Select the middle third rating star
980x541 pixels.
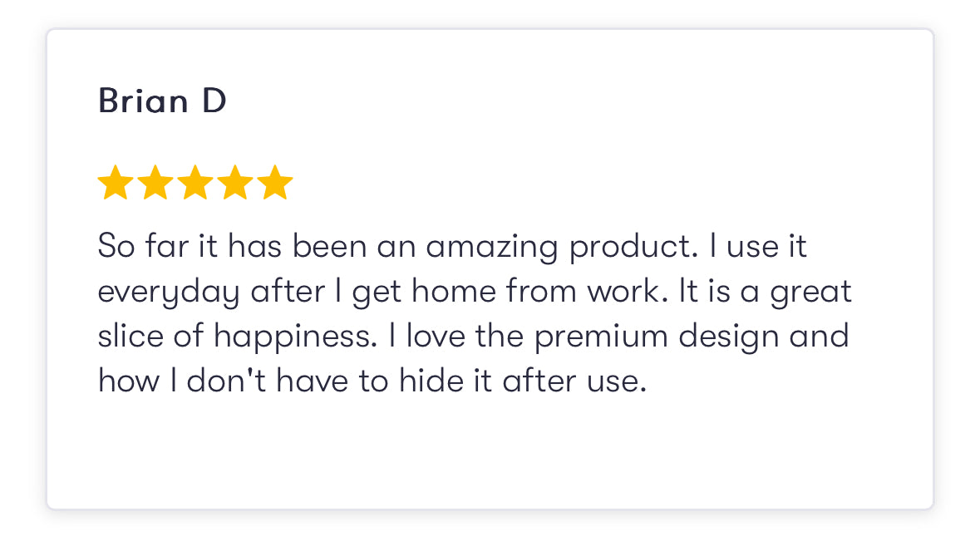pyautogui.click(x=195, y=184)
